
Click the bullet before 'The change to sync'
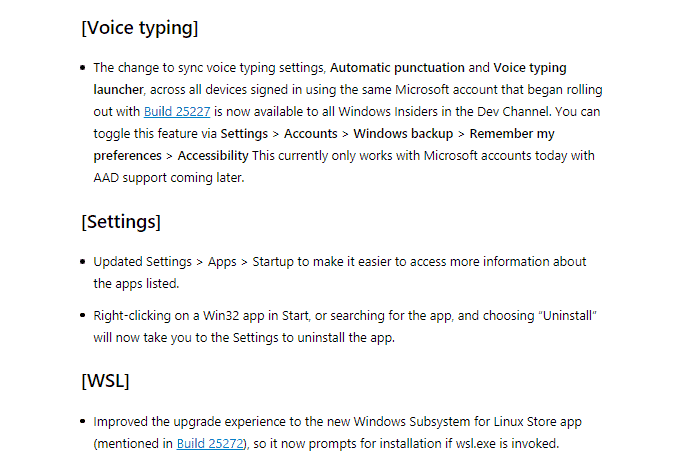point(83,68)
